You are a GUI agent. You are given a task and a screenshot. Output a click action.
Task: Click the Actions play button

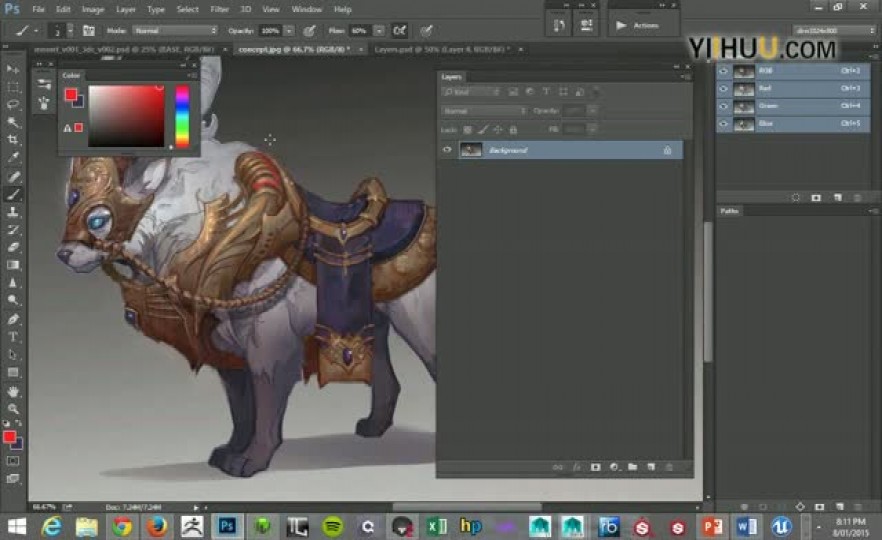pyautogui.click(x=620, y=25)
